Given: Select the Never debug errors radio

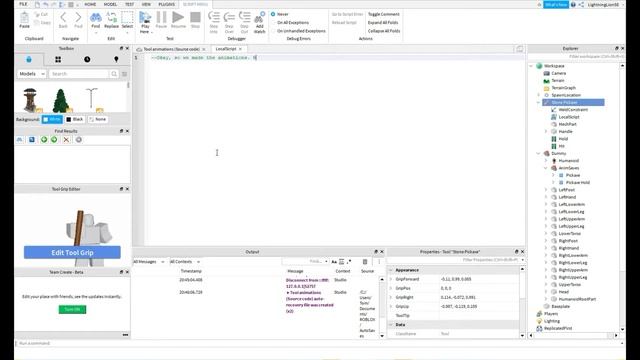Looking at the screenshot, I should (273, 14).
